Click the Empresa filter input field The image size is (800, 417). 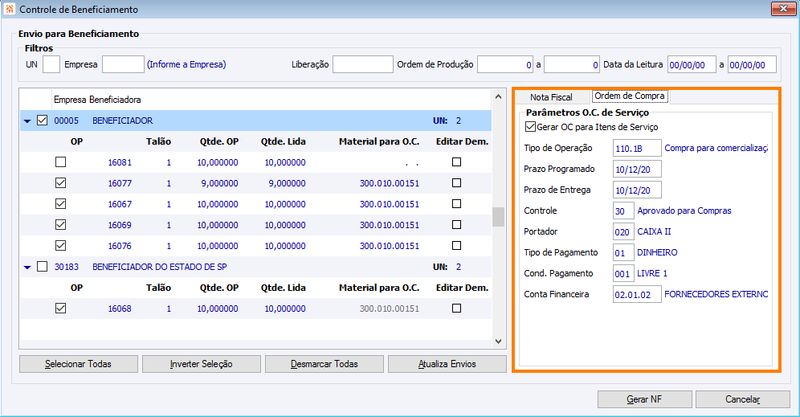click(123, 64)
